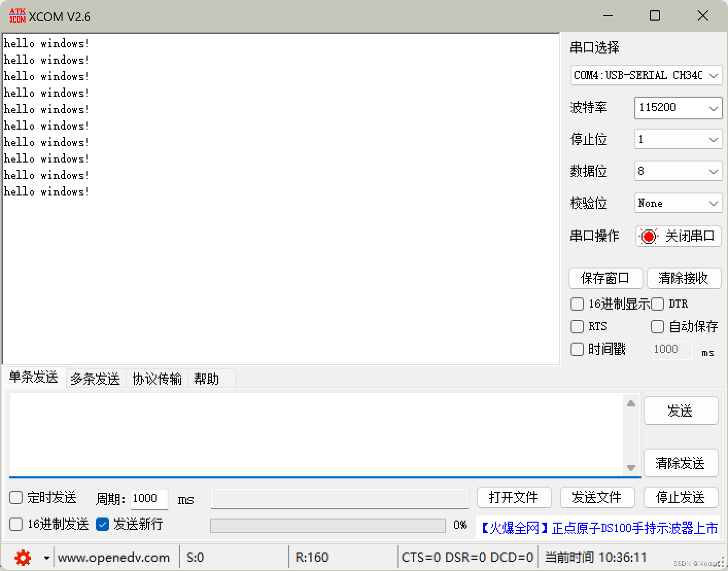
Task: Click the last hello windows! line
Action: pyautogui.click(x=46, y=192)
